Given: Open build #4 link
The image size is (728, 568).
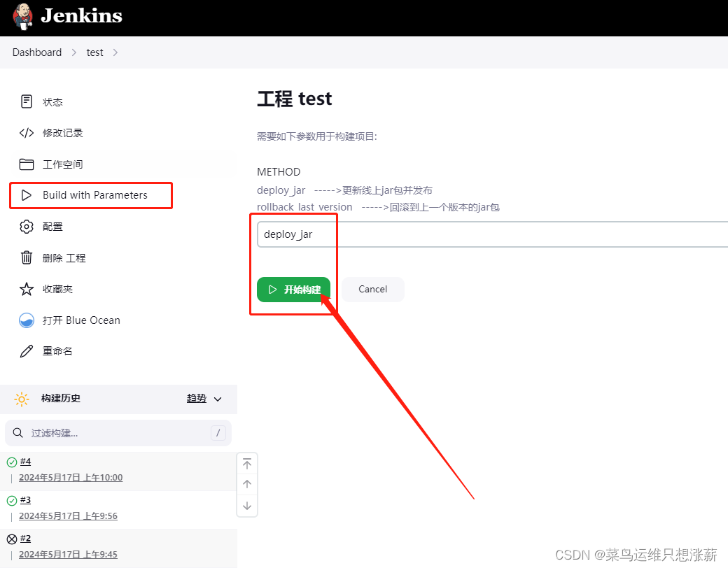Looking at the screenshot, I should pos(25,462).
